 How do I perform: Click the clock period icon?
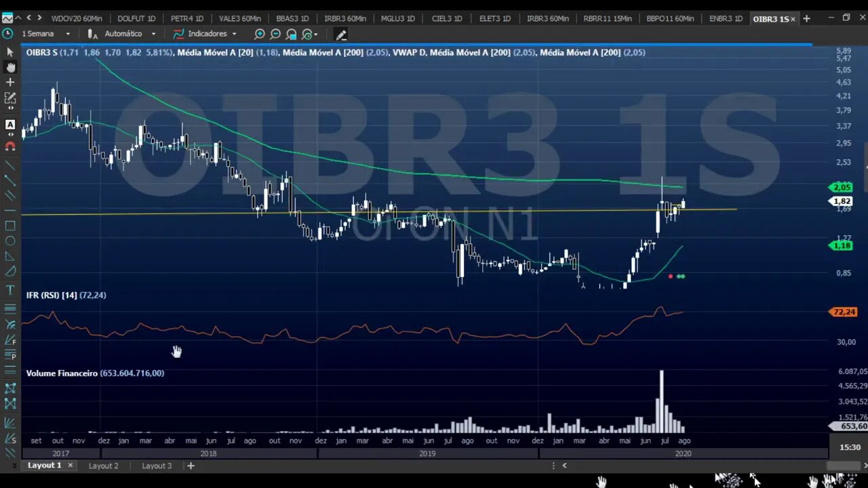7,33
